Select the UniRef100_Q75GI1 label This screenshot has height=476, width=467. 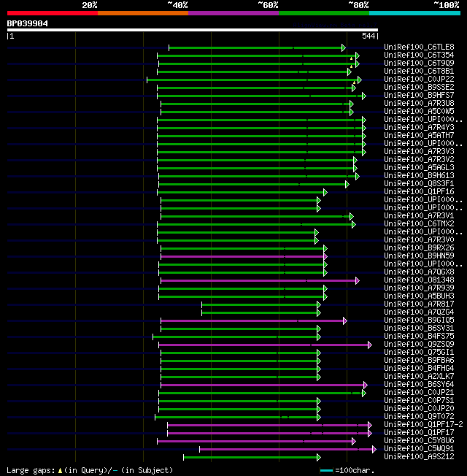pyautogui.click(x=419, y=352)
